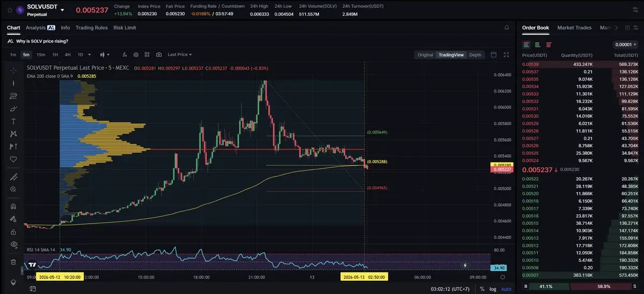Open the 0.00001 price precision dropdown
This screenshot has height=294, width=644.
click(x=625, y=45)
